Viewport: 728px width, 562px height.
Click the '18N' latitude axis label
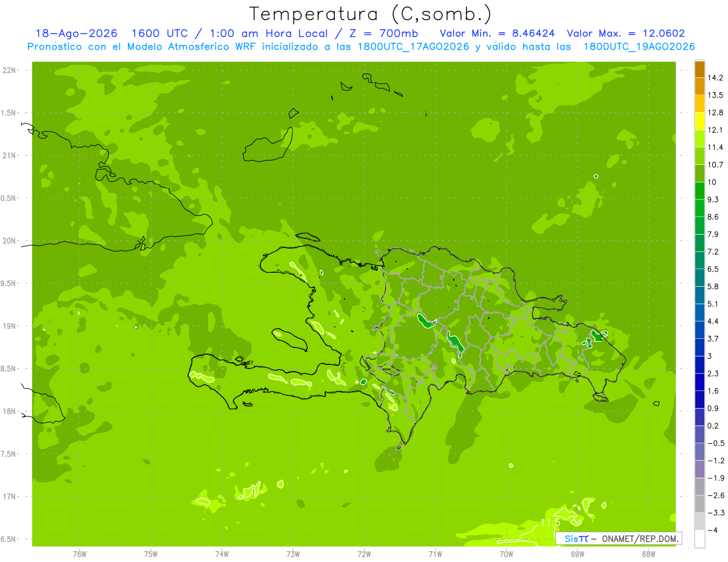8,411
